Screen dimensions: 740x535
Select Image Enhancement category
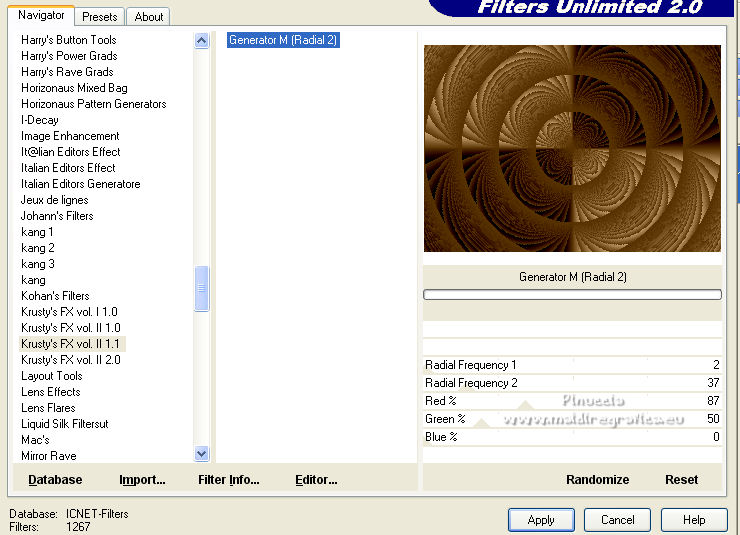coord(70,136)
